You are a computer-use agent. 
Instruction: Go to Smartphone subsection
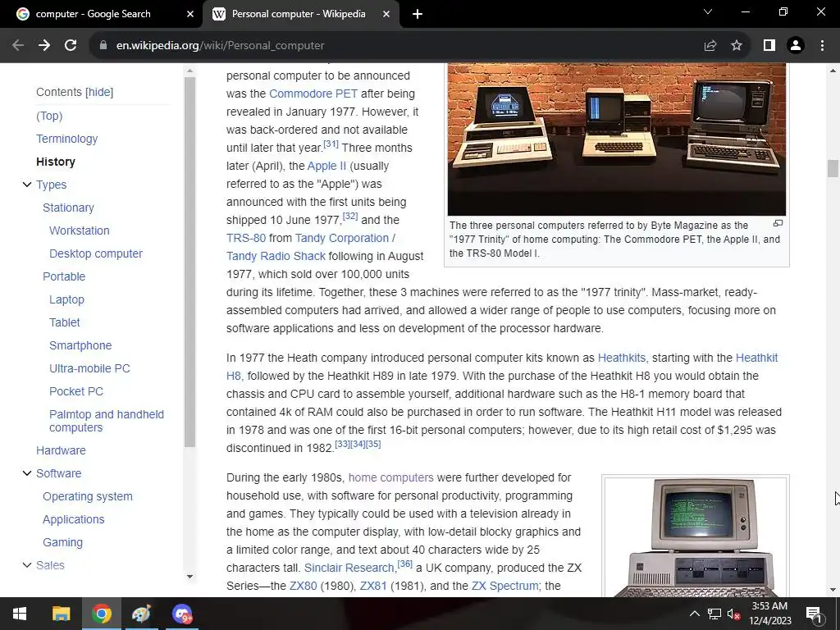click(x=80, y=346)
